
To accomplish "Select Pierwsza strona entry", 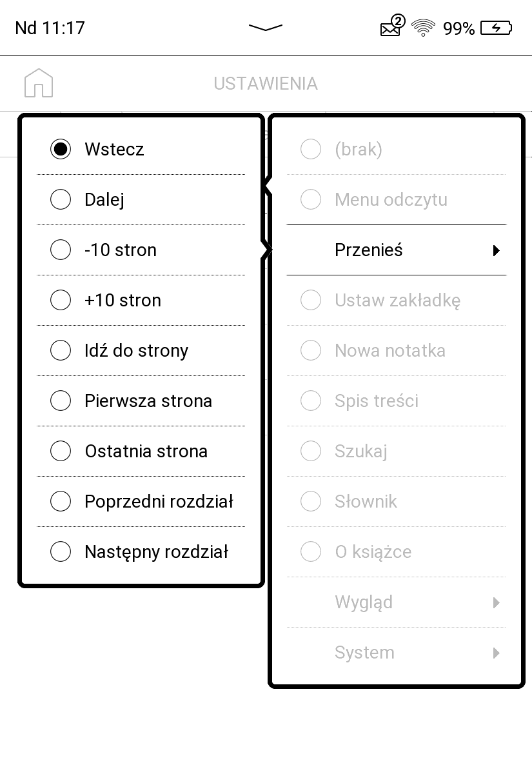I will pyautogui.click(x=141, y=401).
